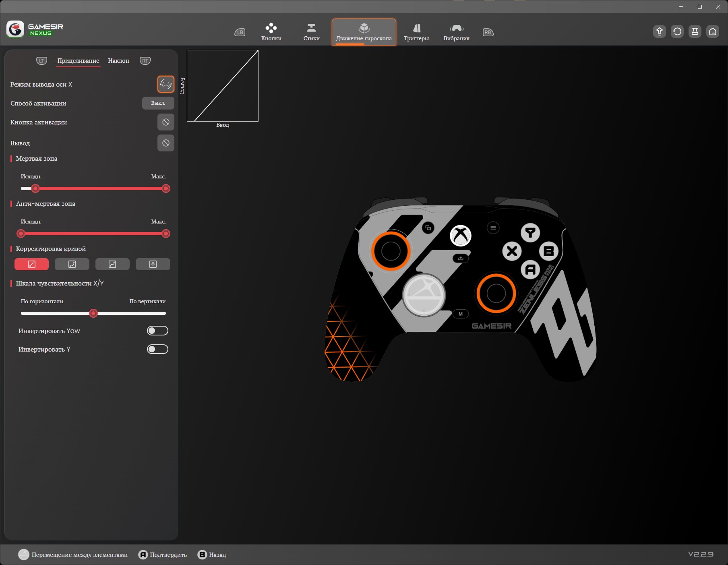Click the RT icon in the side panel
728x565 pixels.
(145, 61)
